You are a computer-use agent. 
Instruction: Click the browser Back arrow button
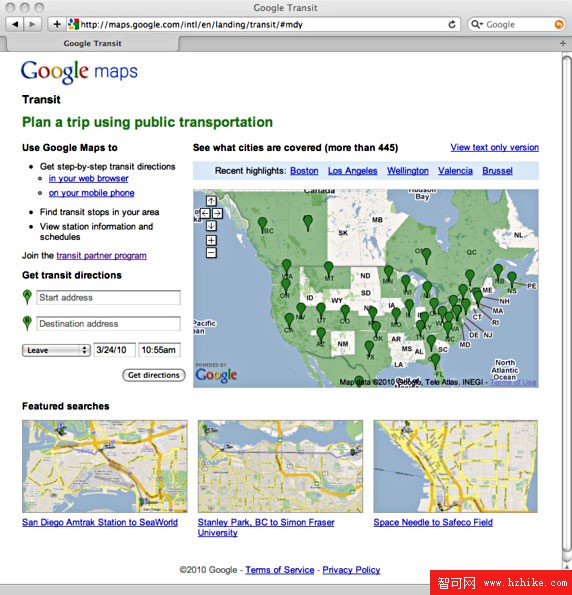[x=15, y=24]
